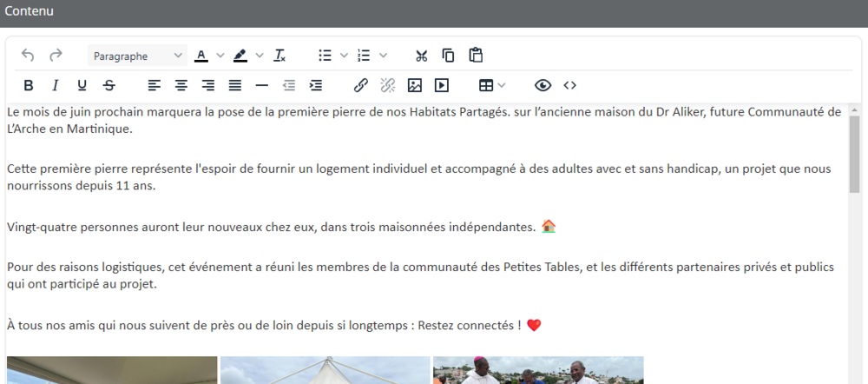
Task: Insert or edit a link
Action: pyautogui.click(x=361, y=85)
